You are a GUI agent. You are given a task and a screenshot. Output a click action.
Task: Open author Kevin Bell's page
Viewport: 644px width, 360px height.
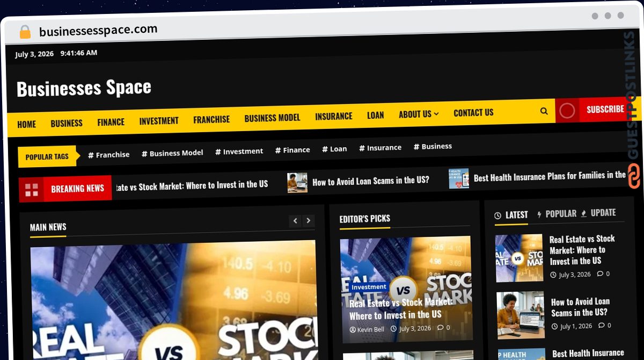coord(371,329)
